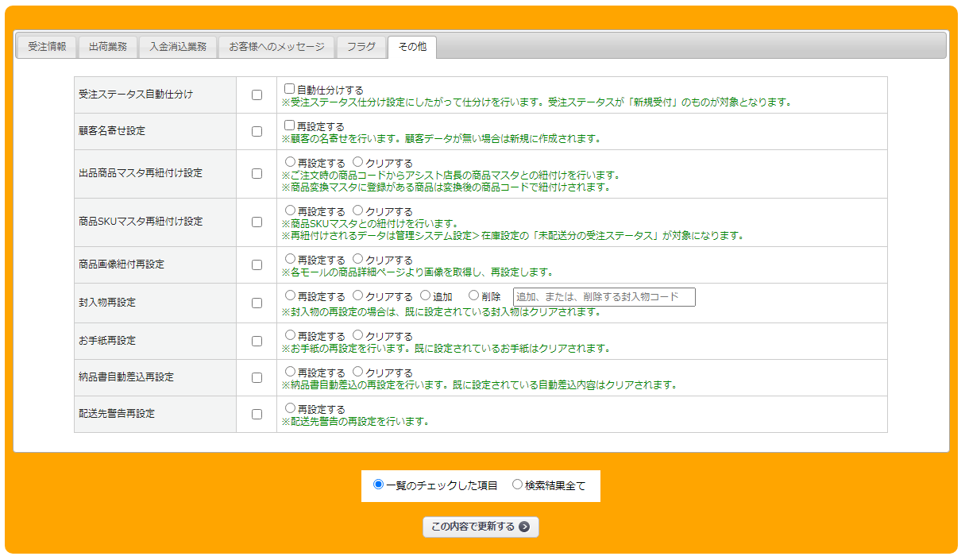Screen dimensions: 965x560
Task: Switch to the 入金消込業務 tab
Action: tap(178, 47)
